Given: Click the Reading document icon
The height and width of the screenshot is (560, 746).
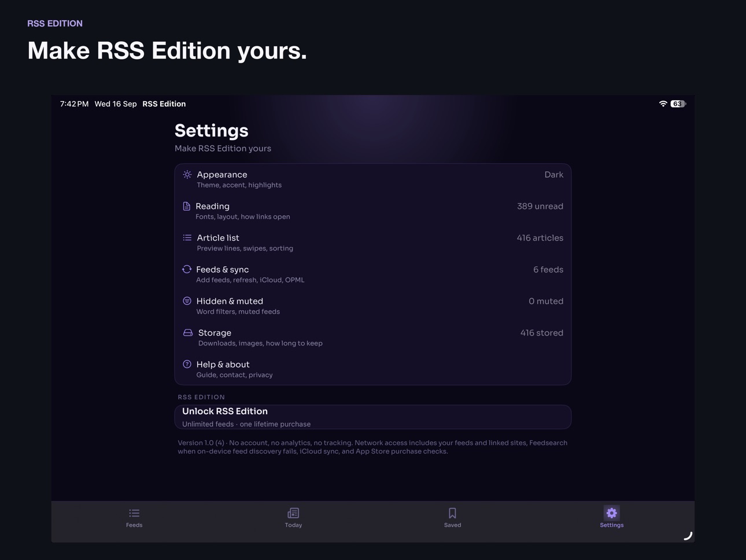Looking at the screenshot, I should [187, 206].
